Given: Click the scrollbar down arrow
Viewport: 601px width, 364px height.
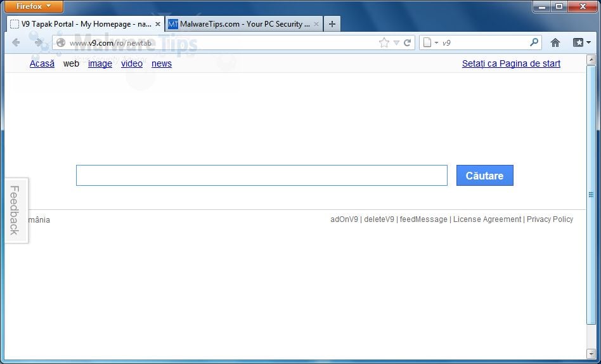Looking at the screenshot, I should (591, 353).
